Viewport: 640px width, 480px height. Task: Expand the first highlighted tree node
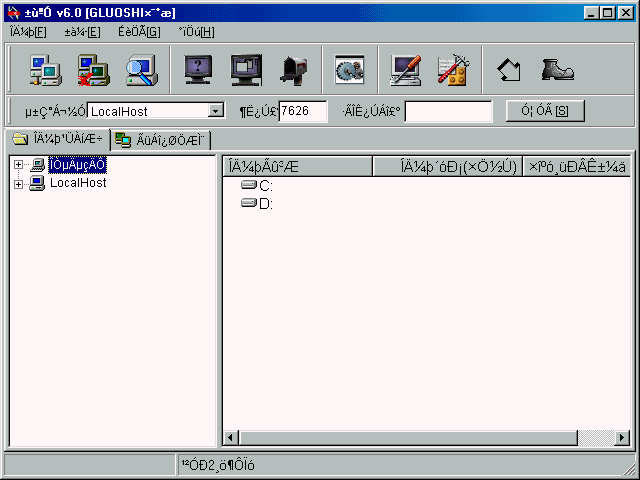(17, 165)
